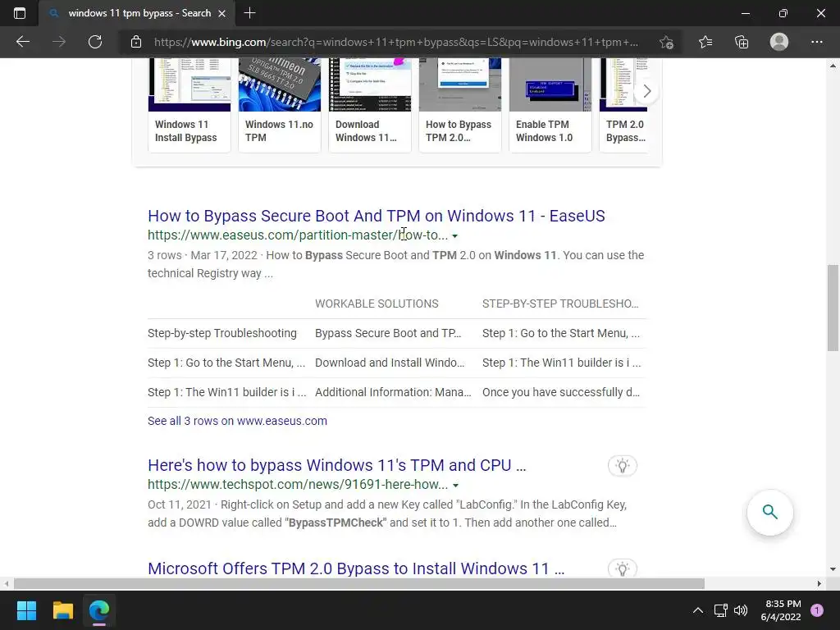This screenshot has width=840, height=630.
Task: Open the volume speaker tray icon
Action: tap(741, 610)
